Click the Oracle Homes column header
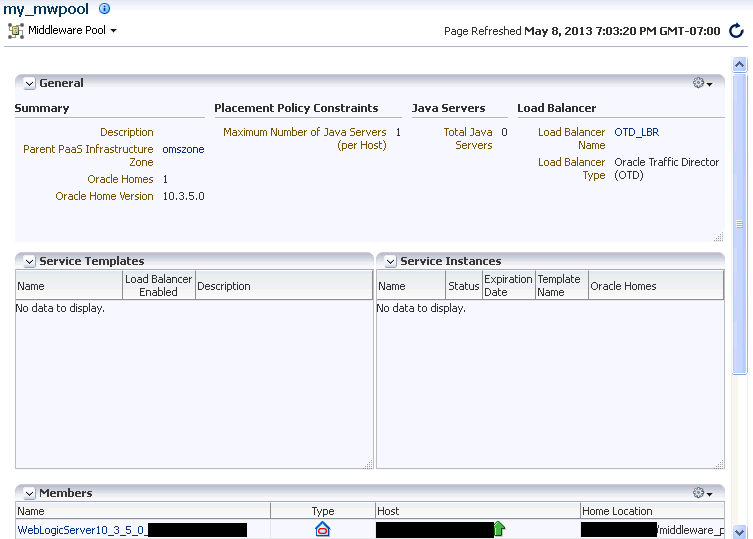Image resolution: width=753 pixels, height=539 pixels. pos(656,286)
